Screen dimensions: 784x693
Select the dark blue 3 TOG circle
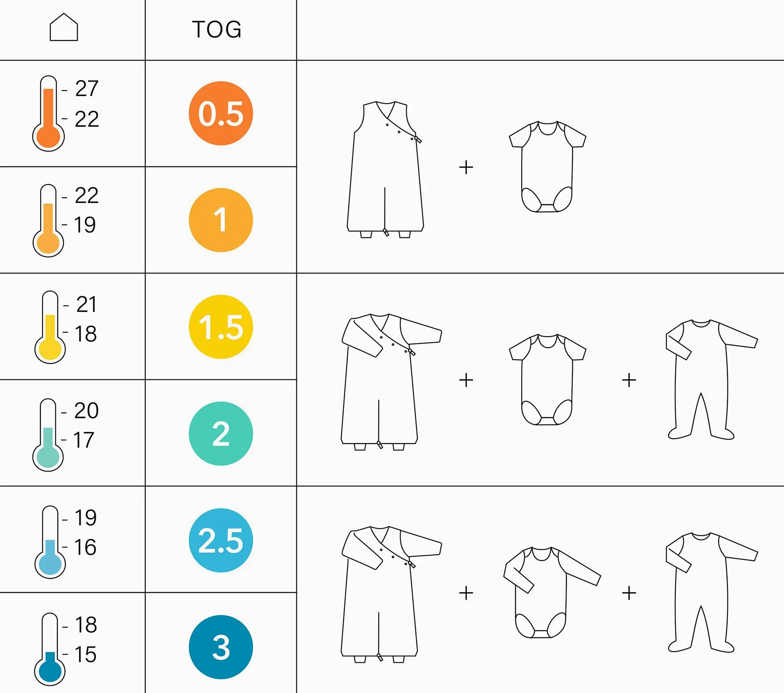click(221, 647)
